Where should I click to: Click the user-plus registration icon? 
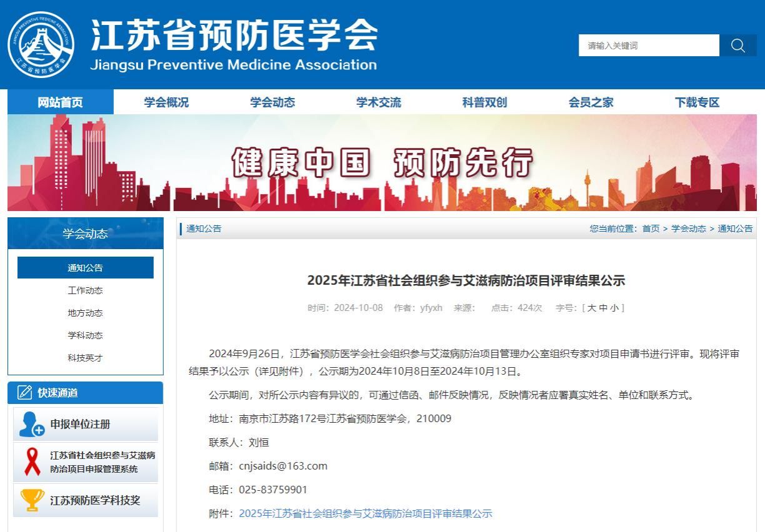(x=31, y=425)
